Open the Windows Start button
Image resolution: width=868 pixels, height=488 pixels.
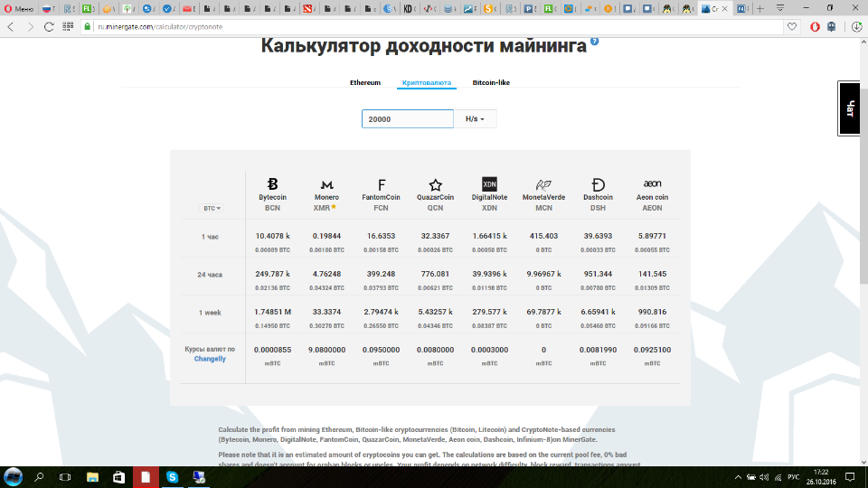pos(13,477)
